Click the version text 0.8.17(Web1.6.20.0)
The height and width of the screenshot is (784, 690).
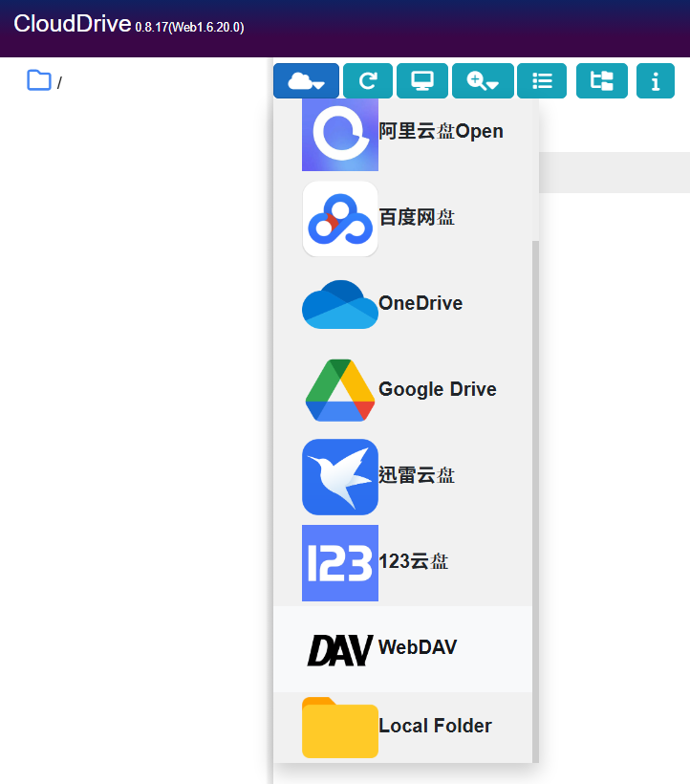pos(189,27)
